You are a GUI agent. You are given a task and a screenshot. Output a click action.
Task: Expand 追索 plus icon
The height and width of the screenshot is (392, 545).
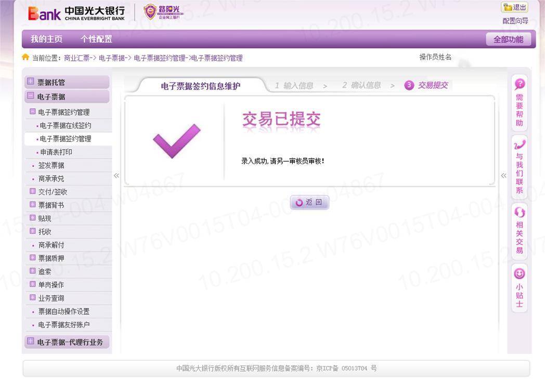(x=33, y=271)
